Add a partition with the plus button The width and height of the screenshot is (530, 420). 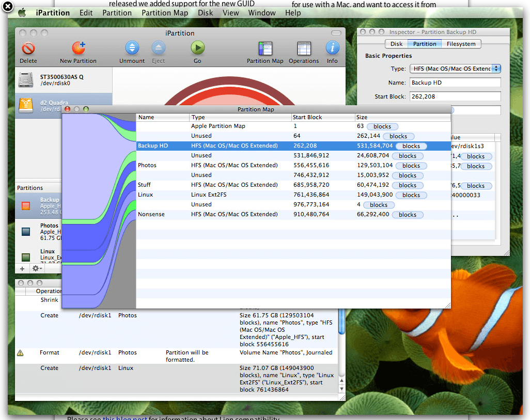pyautogui.click(x=22, y=269)
